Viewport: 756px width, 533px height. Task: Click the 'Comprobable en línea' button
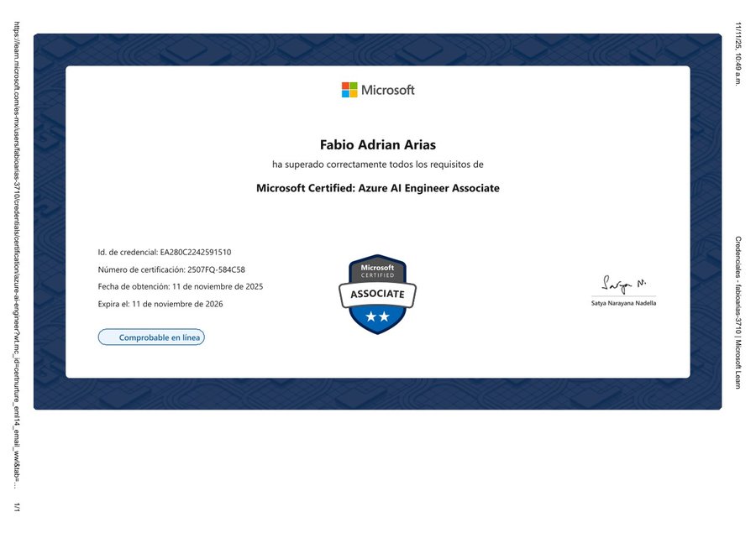[x=151, y=337]
